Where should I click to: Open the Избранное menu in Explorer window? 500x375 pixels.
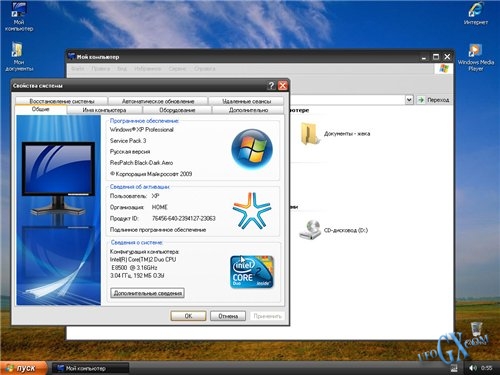pyautogui.click(x=148, y=69)
